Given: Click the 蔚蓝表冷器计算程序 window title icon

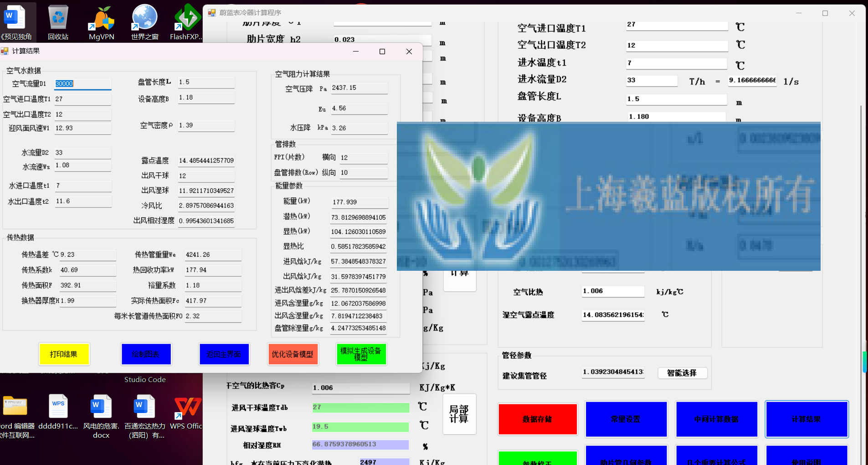Looking at the screenshot, I should [x=212, y=13].
